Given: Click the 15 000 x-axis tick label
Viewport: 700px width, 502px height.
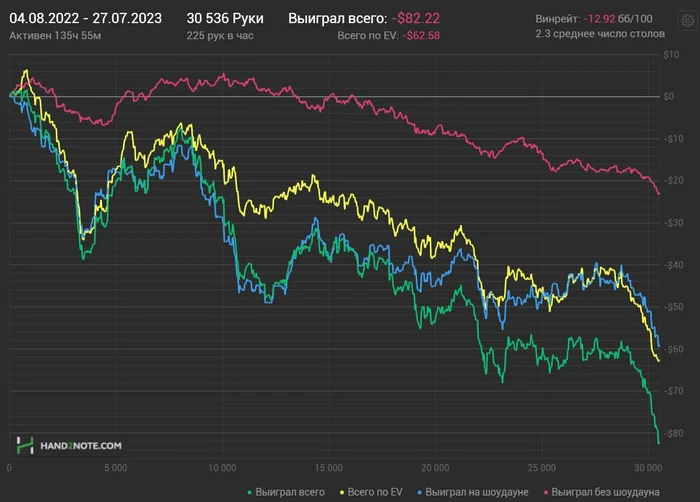Looking at the screenshot, I should click(x=329, y=468).
